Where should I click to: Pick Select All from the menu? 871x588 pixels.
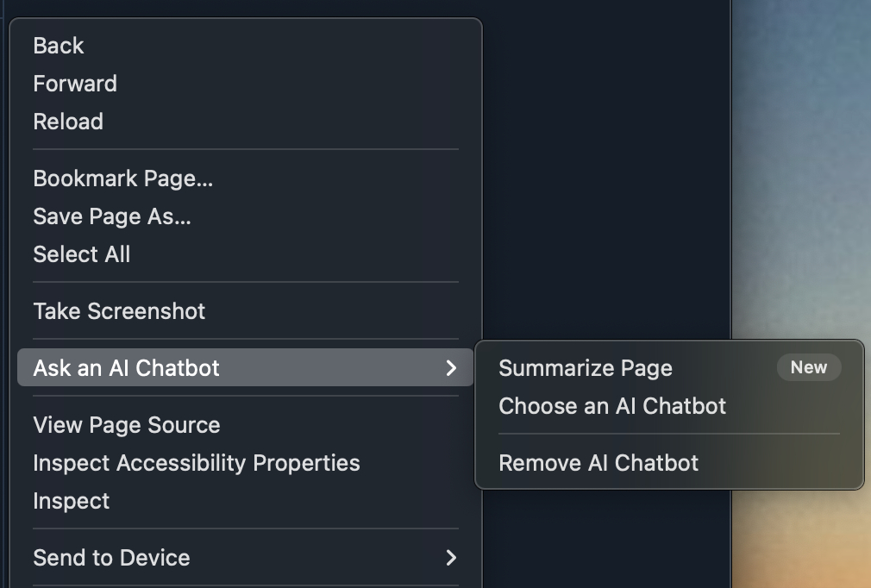82,254
